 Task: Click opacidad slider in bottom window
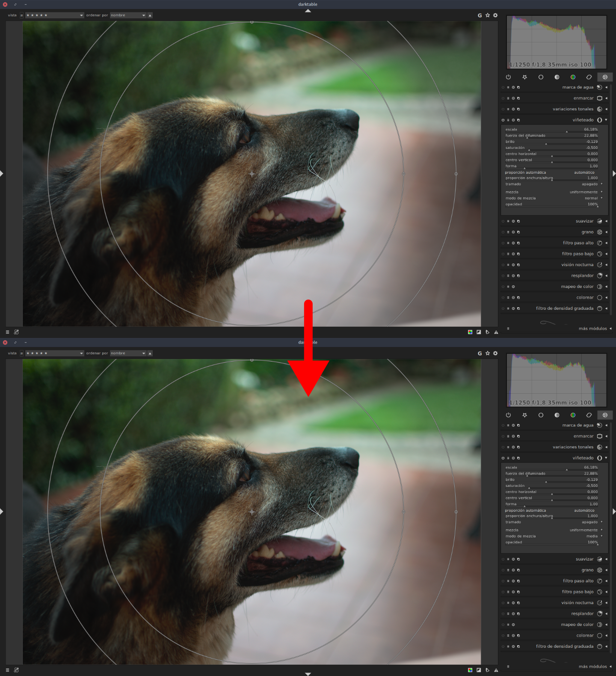pos(552,543)
